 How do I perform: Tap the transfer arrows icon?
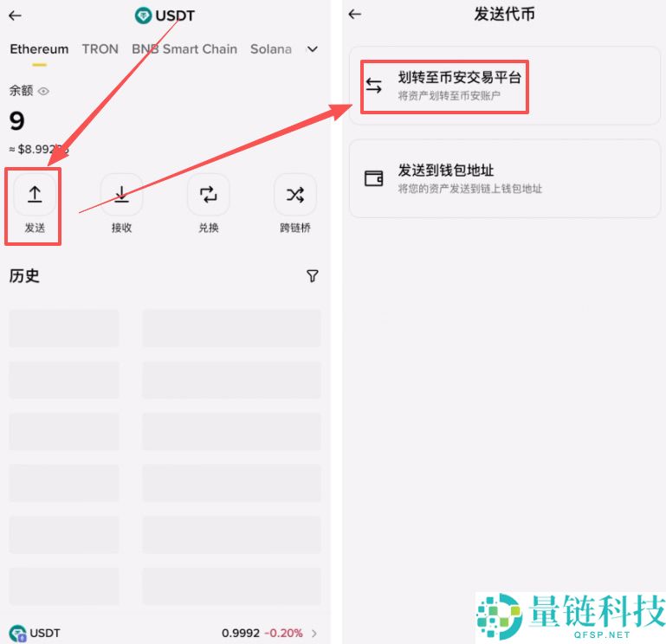[374, 86]
